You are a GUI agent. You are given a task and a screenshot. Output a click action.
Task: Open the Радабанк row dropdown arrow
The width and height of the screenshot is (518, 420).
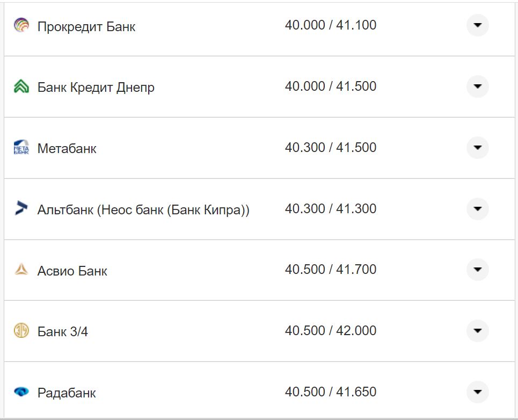point(477,392)
